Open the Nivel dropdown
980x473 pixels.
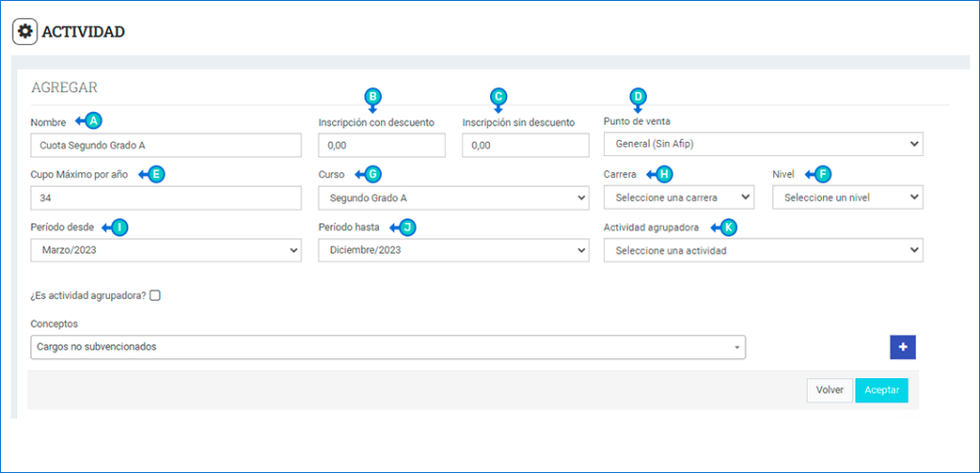point(847,197)
